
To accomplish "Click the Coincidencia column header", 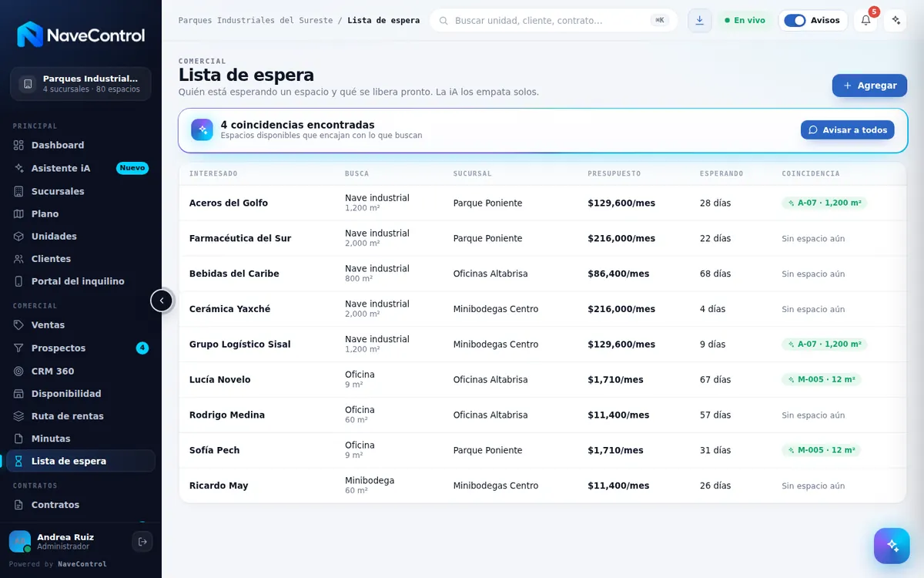I will [x=811, y=174].
